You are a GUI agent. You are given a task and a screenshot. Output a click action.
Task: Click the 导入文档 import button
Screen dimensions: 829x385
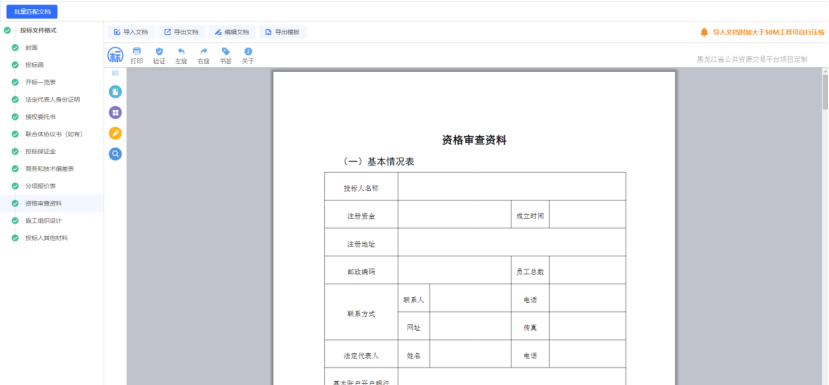coord(131,32)
